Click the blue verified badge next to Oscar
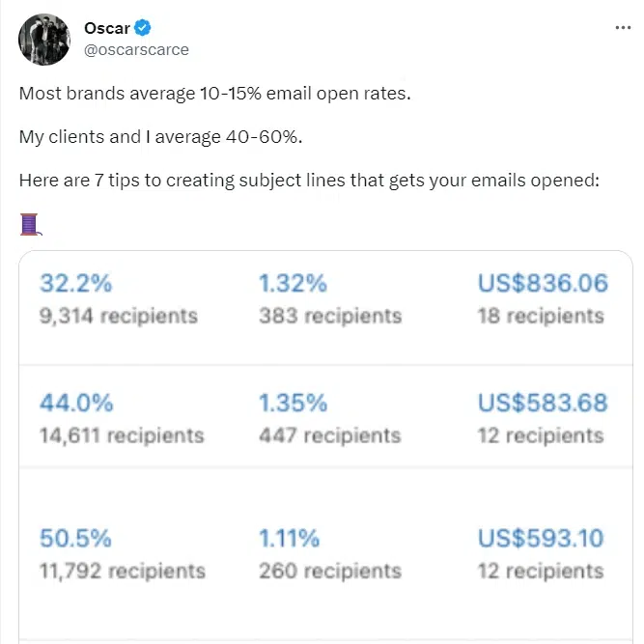The height and width of the screenshot is (644, 644). coord(143,28)
